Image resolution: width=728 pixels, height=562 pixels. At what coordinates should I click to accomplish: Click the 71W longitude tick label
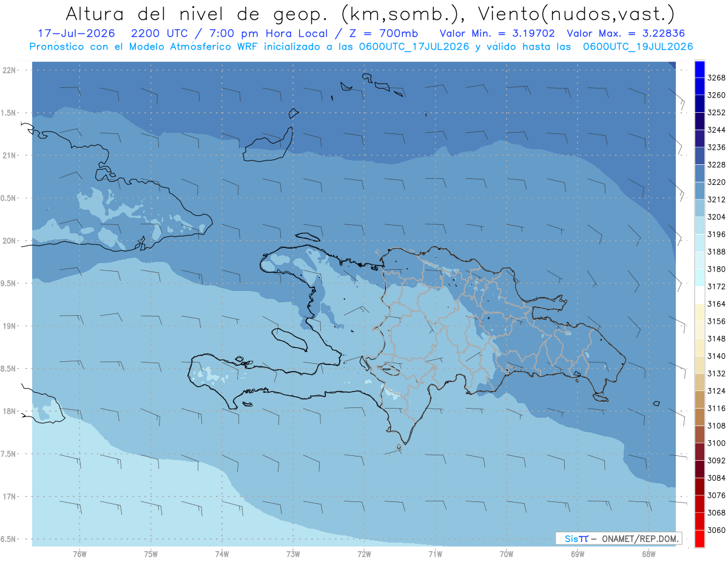436,554
